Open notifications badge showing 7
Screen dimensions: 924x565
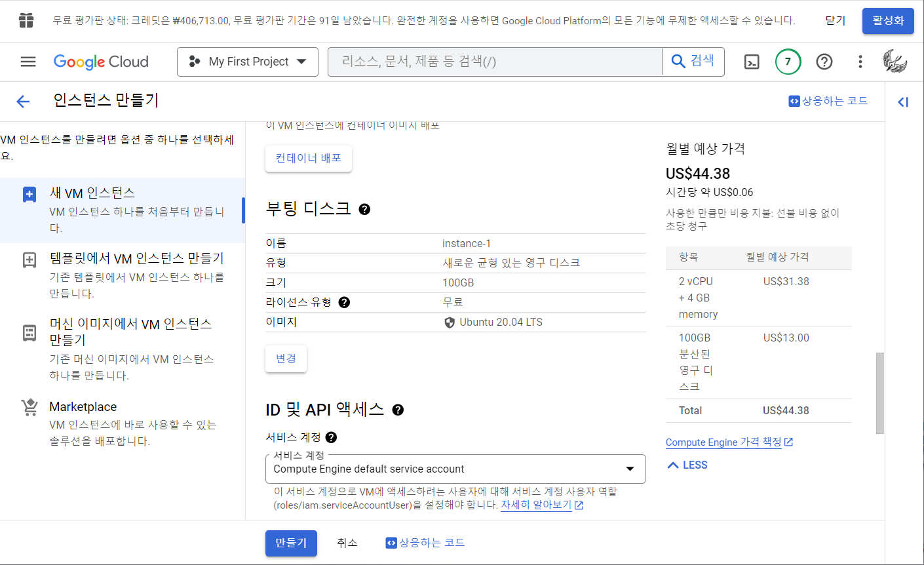point(788,62)
